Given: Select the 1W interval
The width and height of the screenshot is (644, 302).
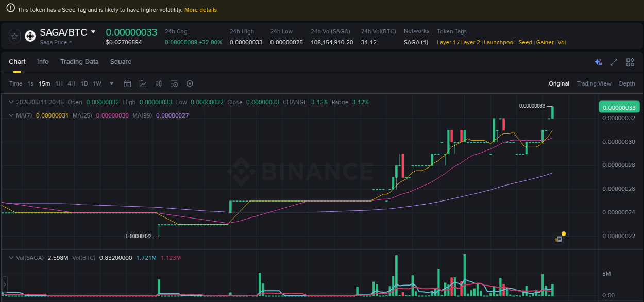Looking at the screenshot, I should 97,83.
